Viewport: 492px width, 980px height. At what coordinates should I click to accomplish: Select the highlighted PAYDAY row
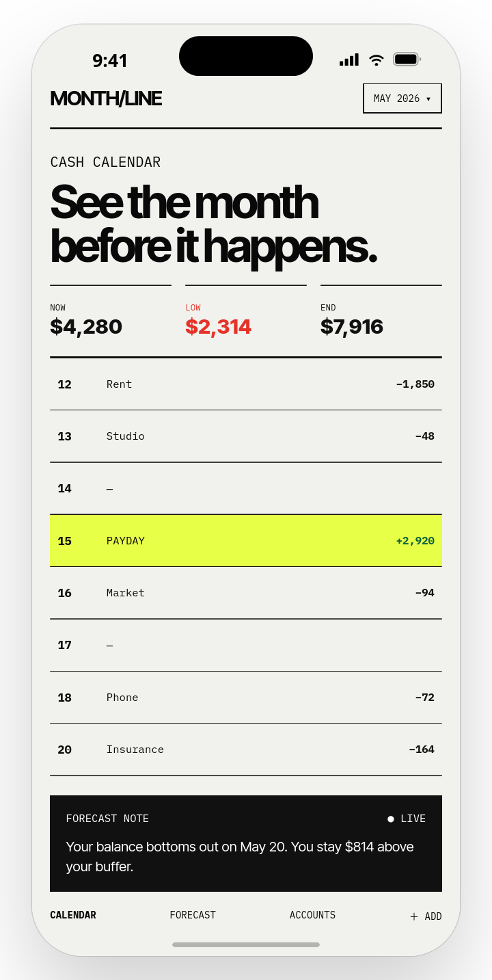coord(246,541)
